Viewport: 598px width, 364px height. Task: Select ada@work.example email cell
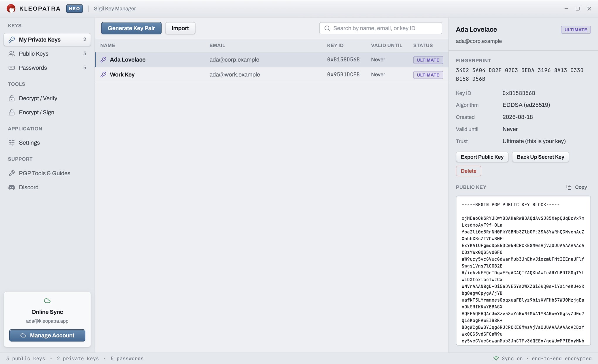coord(235,75)
